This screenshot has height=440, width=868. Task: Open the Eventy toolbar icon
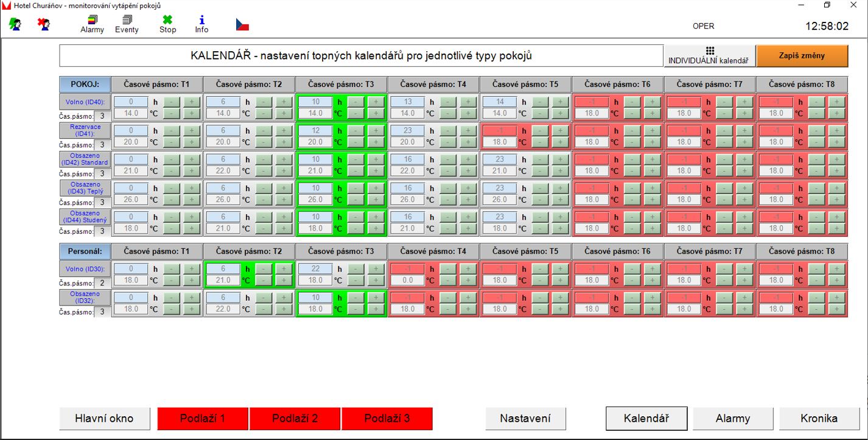[x=127, y=24]
